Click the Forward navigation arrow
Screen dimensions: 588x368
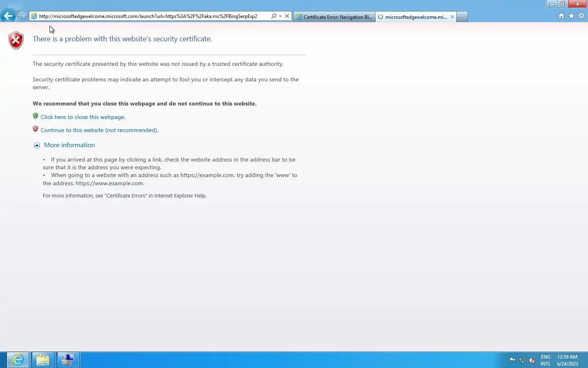tap(22, 16)
